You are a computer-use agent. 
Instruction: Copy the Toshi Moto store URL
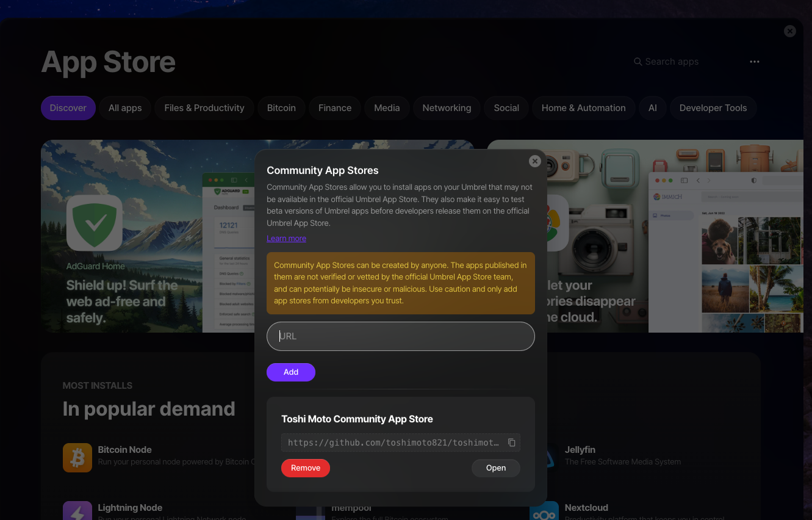(x=512, y=442)
